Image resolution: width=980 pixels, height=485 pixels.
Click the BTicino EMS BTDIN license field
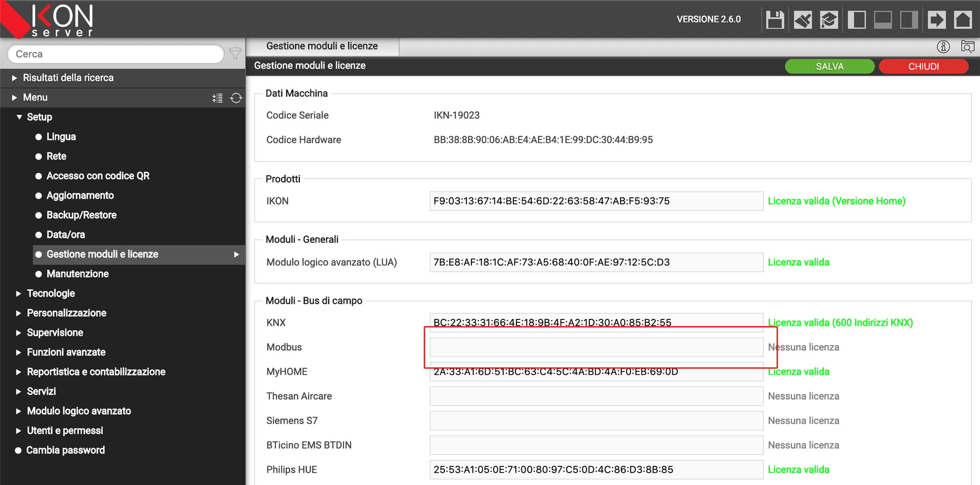tap(596, 445)
